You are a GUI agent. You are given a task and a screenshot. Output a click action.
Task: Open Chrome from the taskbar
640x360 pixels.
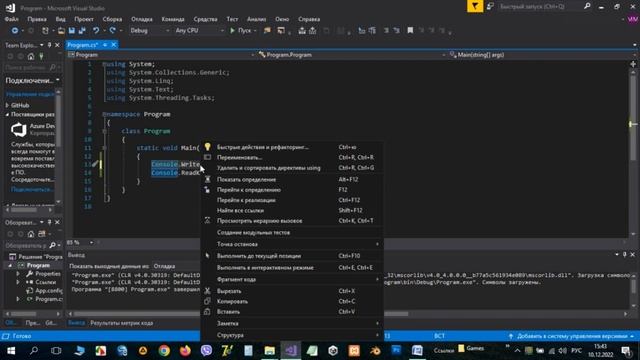(x=164, y=351)
